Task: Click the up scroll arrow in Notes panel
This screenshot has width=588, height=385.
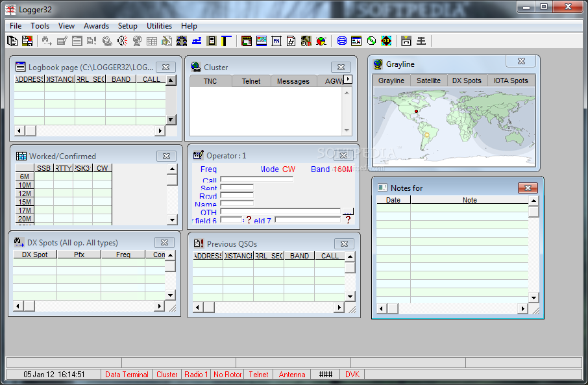Action: pos(533,201)
